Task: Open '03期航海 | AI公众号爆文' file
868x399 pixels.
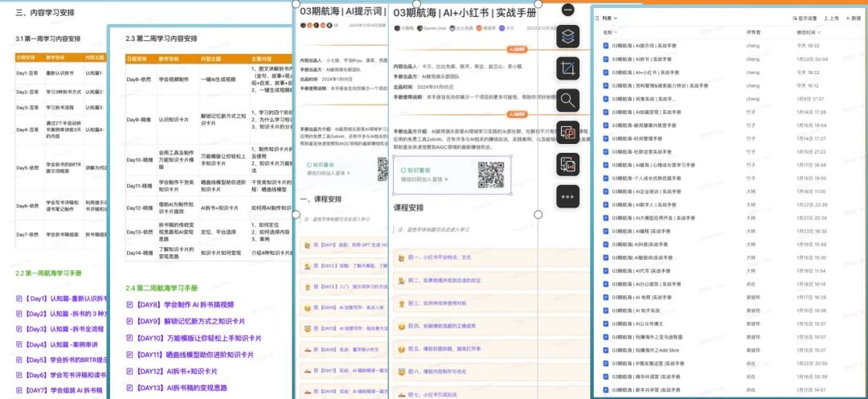Action: (637, 323)
